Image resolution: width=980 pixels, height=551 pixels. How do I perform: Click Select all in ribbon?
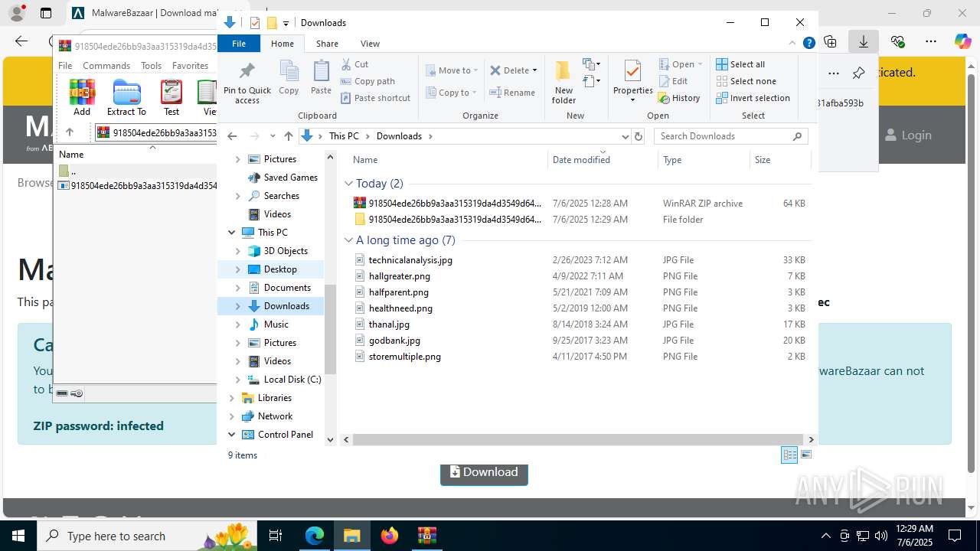pyautogui.click(x=740, y=64)
